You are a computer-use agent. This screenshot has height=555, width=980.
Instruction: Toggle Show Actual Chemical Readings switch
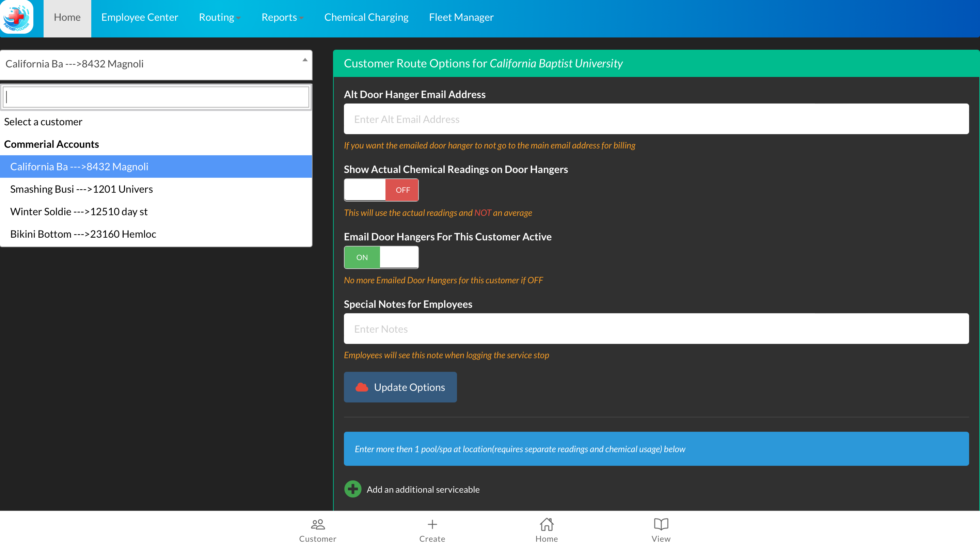pyautogui.click(x=381, y=190)
